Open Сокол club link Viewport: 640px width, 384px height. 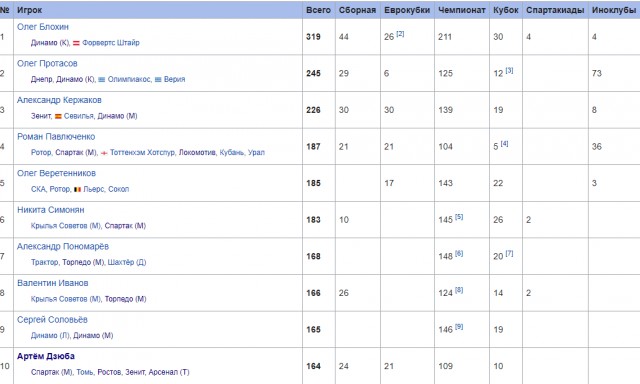click(118, 189)
